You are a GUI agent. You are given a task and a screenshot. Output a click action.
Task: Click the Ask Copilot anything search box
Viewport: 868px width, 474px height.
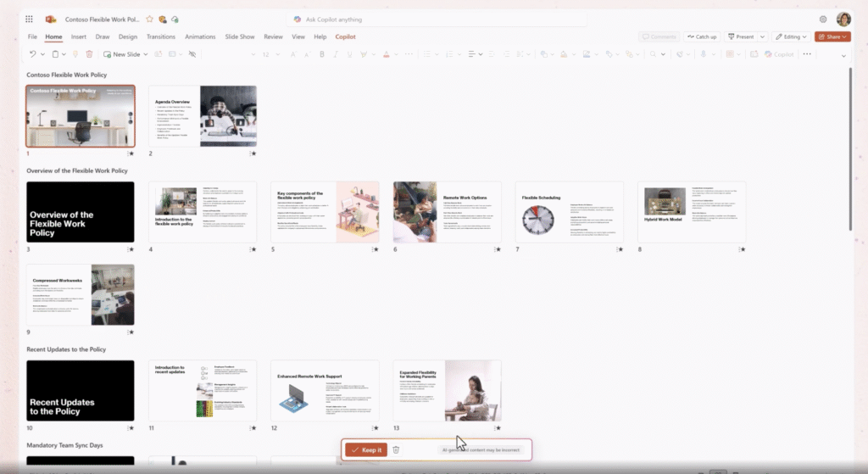point(437,20)
